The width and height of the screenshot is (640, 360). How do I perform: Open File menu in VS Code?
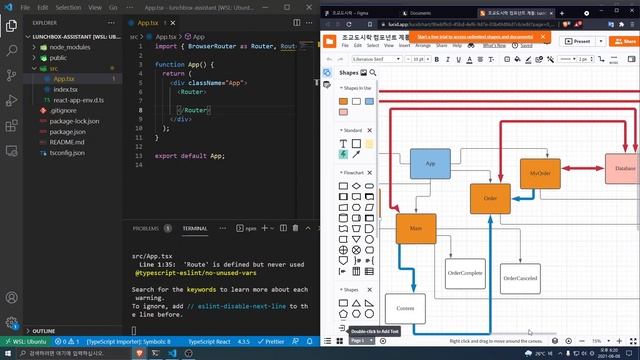25,7
